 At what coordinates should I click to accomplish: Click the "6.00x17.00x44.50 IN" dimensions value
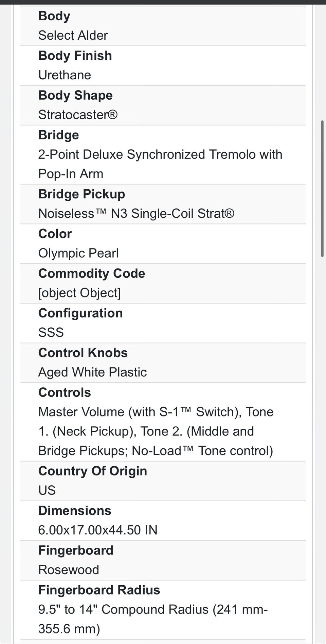[x=98, y=530]
